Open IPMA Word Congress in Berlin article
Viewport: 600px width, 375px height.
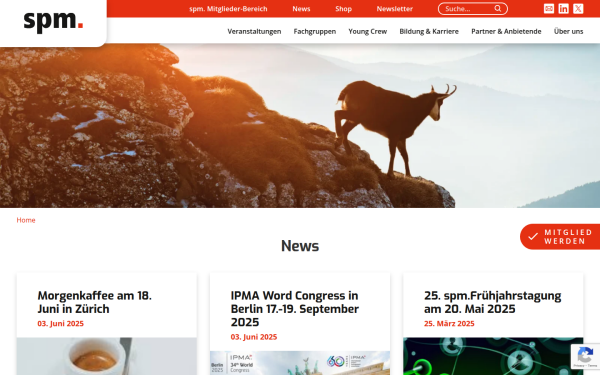(x=295, y=309)
